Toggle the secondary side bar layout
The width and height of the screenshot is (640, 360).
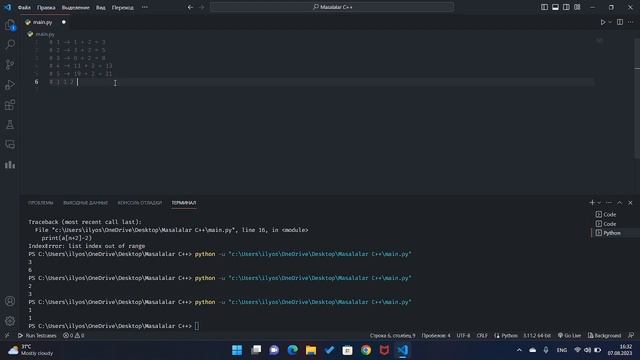coord(566,7)
